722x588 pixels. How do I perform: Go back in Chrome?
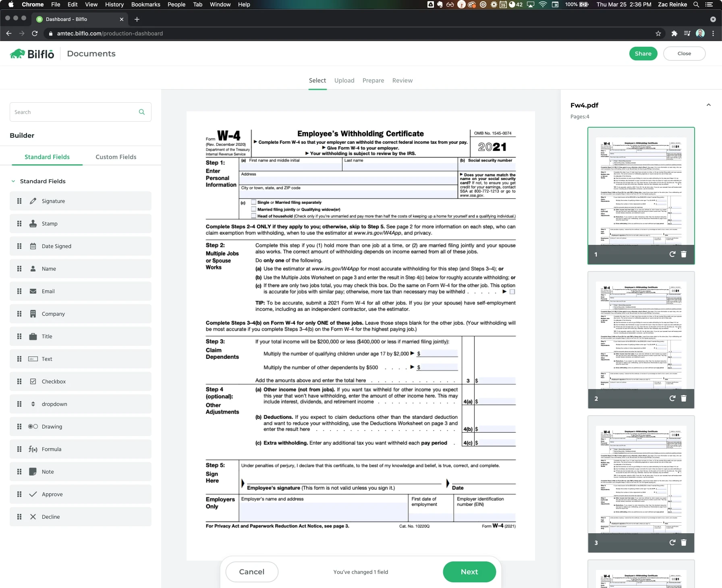(9, 33)
